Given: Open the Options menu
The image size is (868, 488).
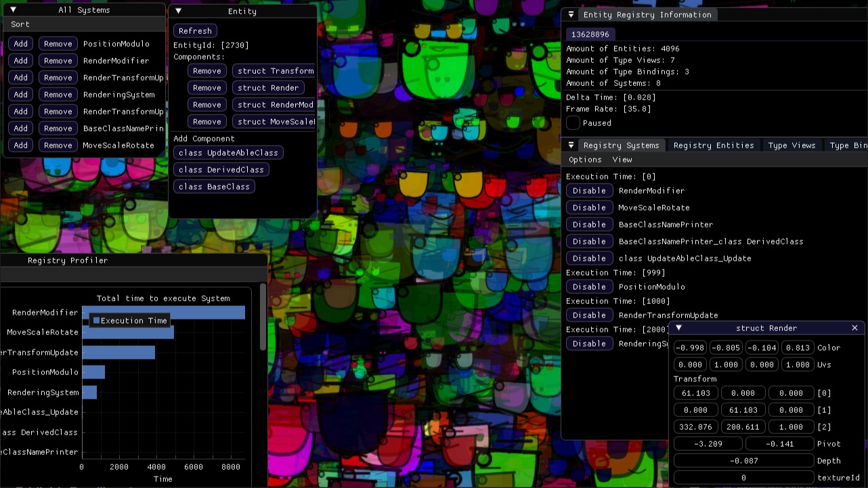Looking at the screenshot, I should pyautogui.click(x=585, y=160).
